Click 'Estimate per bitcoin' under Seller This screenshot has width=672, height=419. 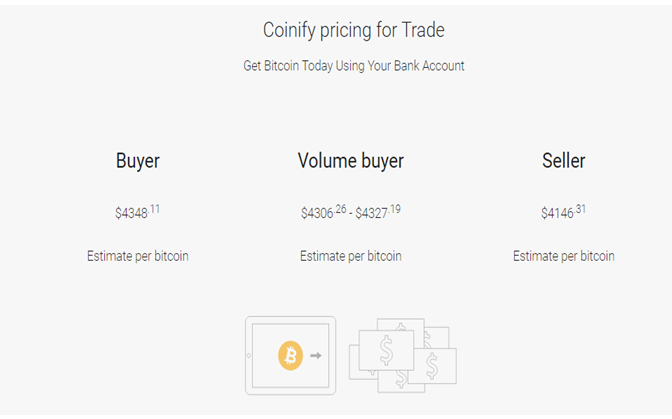tap(564, 256)
